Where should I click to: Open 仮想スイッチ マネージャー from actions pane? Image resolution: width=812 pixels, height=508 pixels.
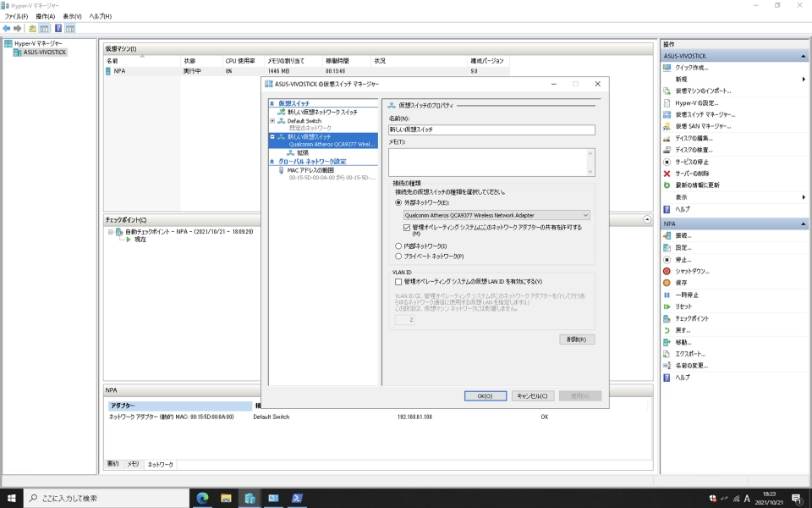705,114
